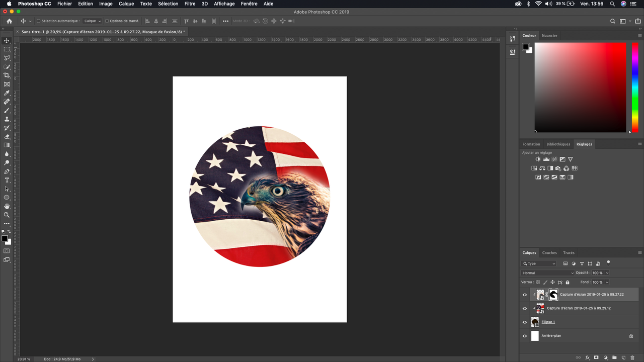644x362 pixels.
Task: Add a Color Balance adjustment
Action: [x=542, y=168]
